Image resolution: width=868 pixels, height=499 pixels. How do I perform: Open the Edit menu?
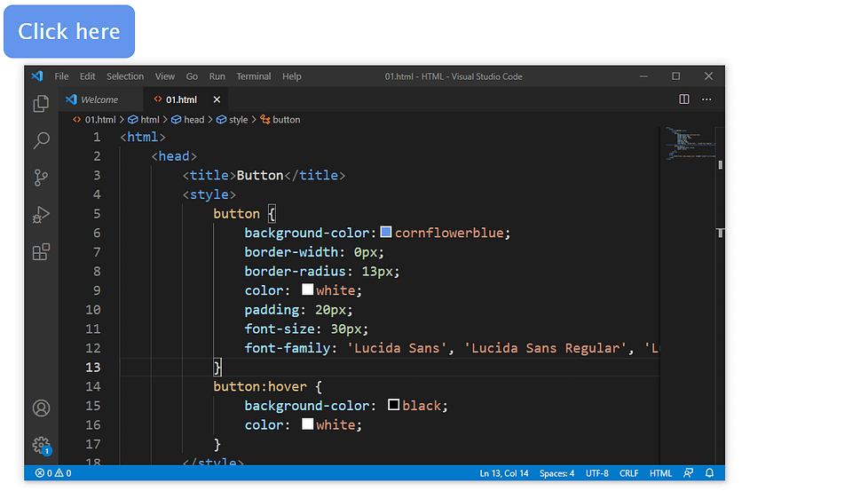click(88, 76)
